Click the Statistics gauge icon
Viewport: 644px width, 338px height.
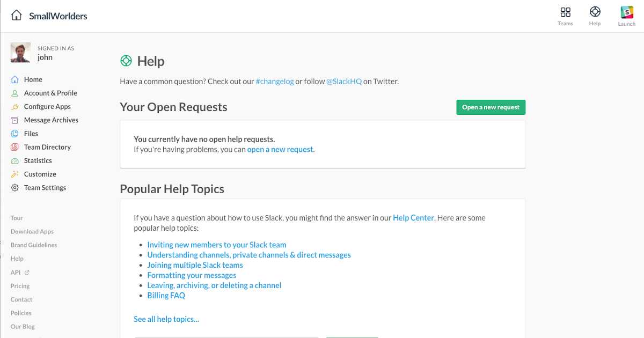(15, 160)
